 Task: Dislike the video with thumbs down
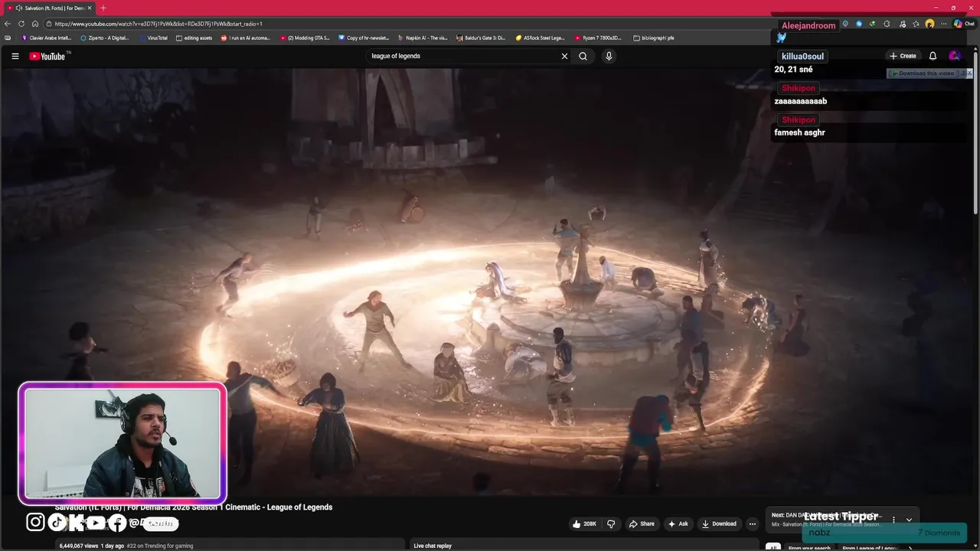coord(611,523)
